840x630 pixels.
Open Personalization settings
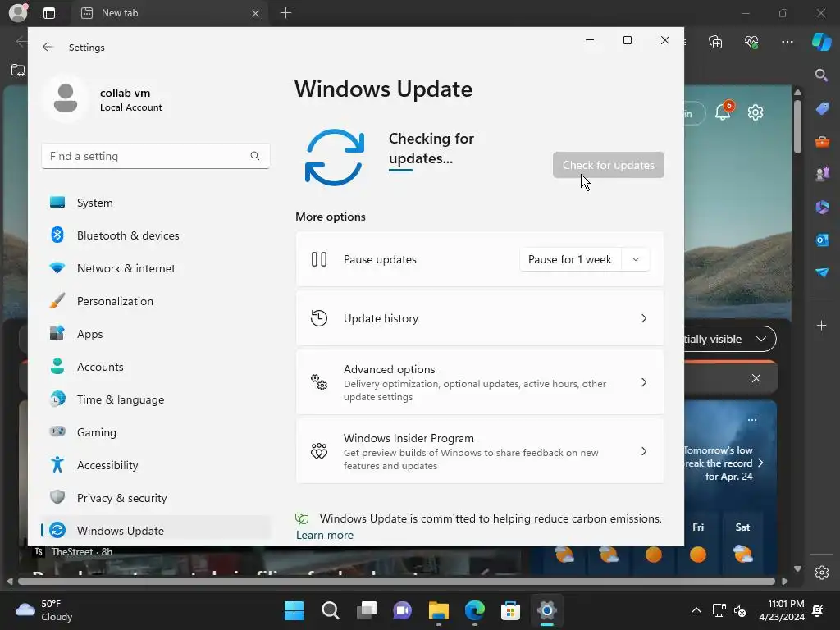[155, 301]
